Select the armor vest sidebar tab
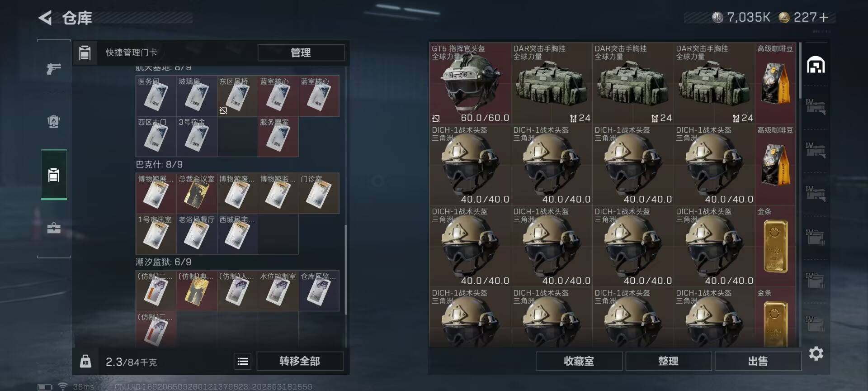Screen dimensions: 868x391 click(54, 122)
